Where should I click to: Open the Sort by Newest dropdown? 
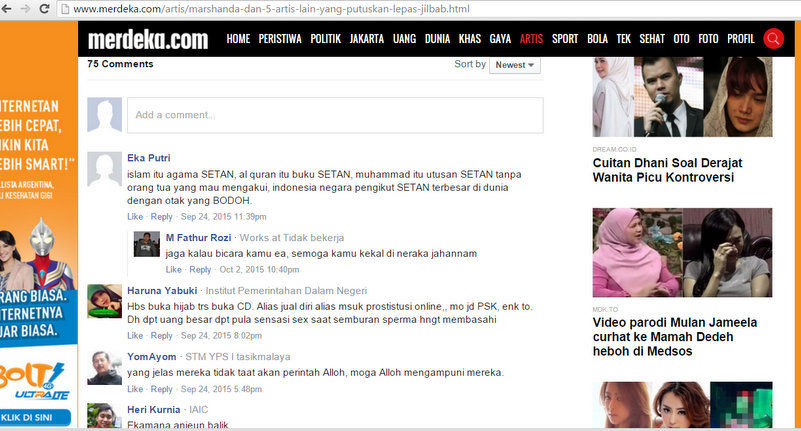(x=514, y=65)
